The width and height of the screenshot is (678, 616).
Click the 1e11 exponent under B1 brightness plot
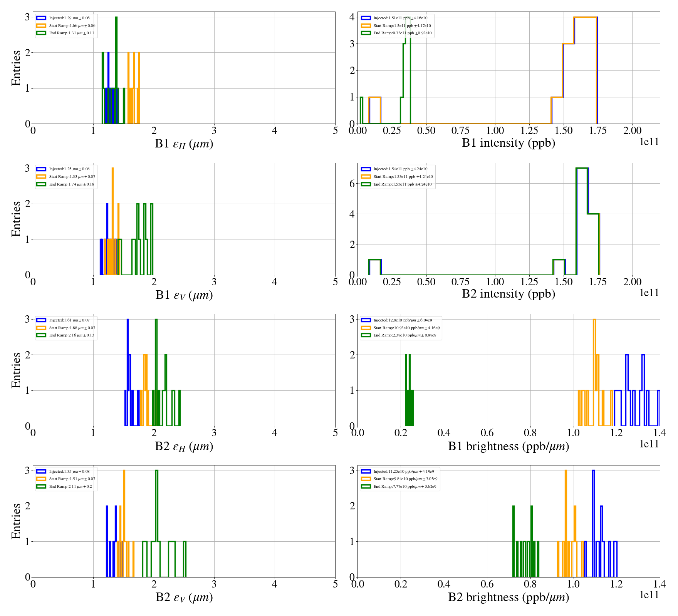(649, 444)
